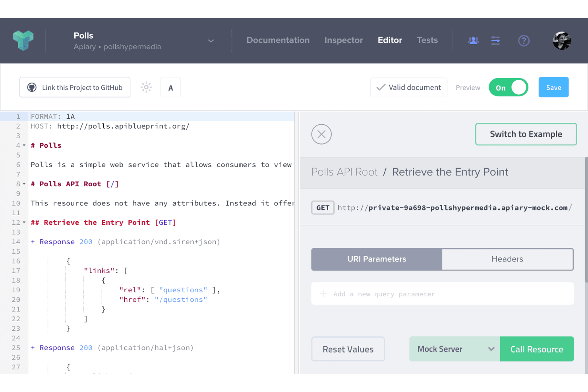Switch to the Inspector tab
Screen dimensions: 588x392
(344, 40)
